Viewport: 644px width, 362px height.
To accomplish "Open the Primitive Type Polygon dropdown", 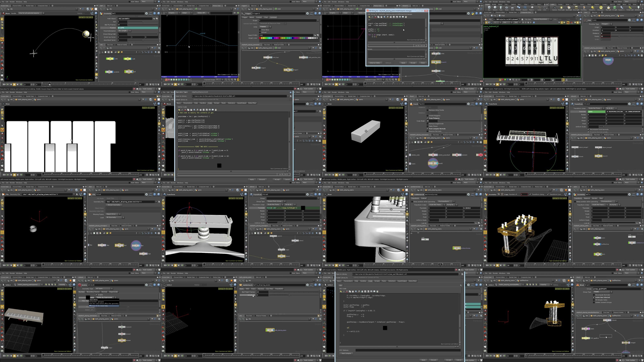I will 607,24.
